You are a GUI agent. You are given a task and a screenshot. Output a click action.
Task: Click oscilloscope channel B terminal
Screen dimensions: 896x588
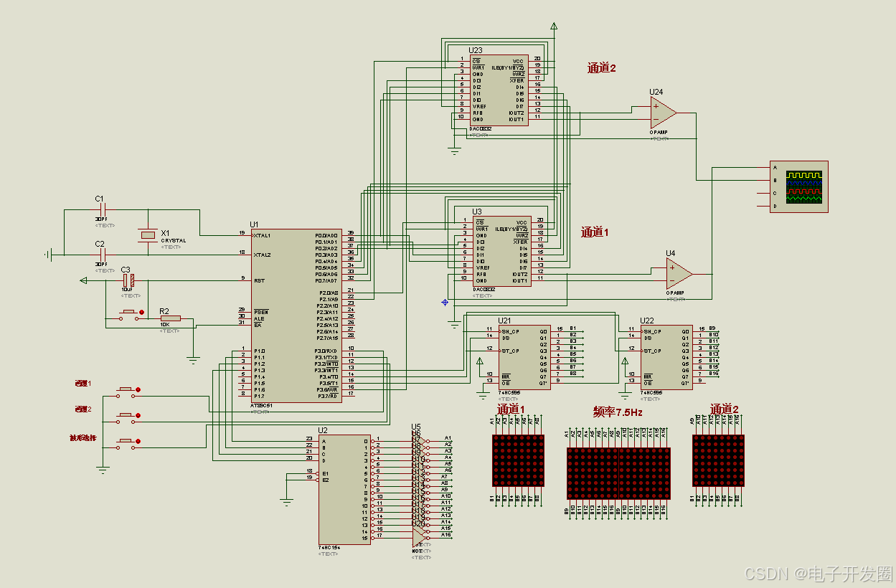point(775,180)
